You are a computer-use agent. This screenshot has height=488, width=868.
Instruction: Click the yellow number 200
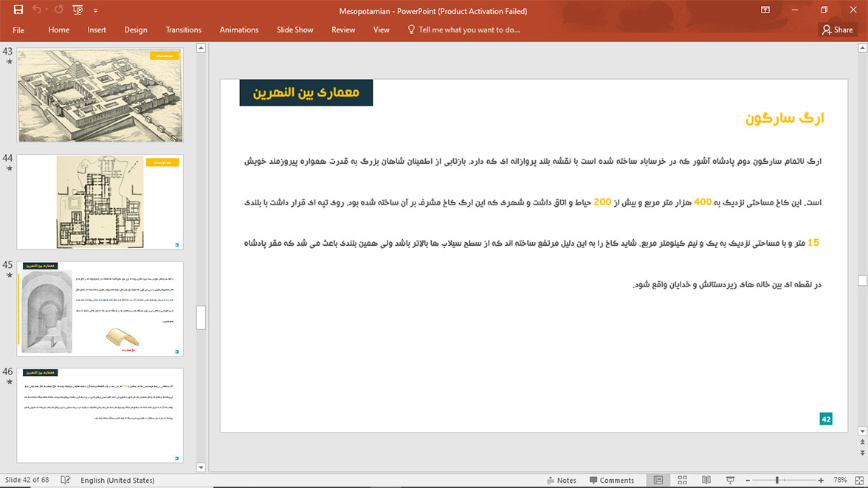tap(602, 202)
